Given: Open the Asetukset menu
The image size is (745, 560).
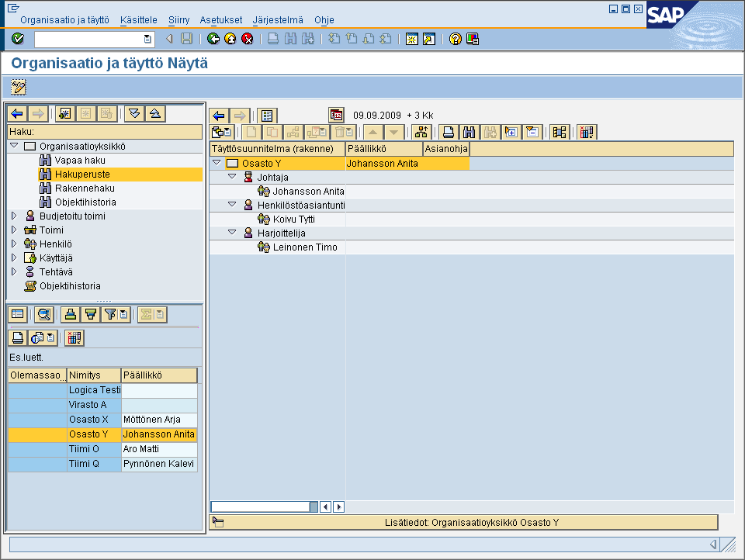Looking at the screenshot, I should [x=221, y=20].
